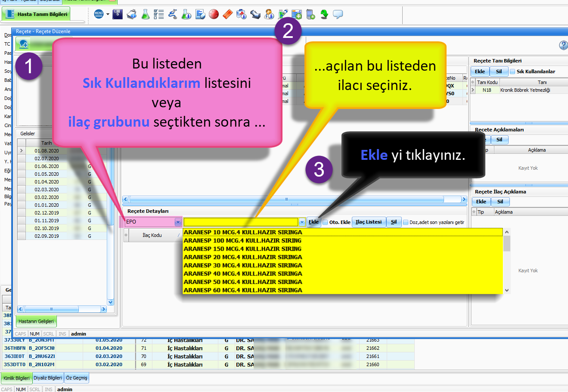Click the flask with info badge icon
Image resolution: width=568 pixels, height=392 pixels.
point(186,14)
